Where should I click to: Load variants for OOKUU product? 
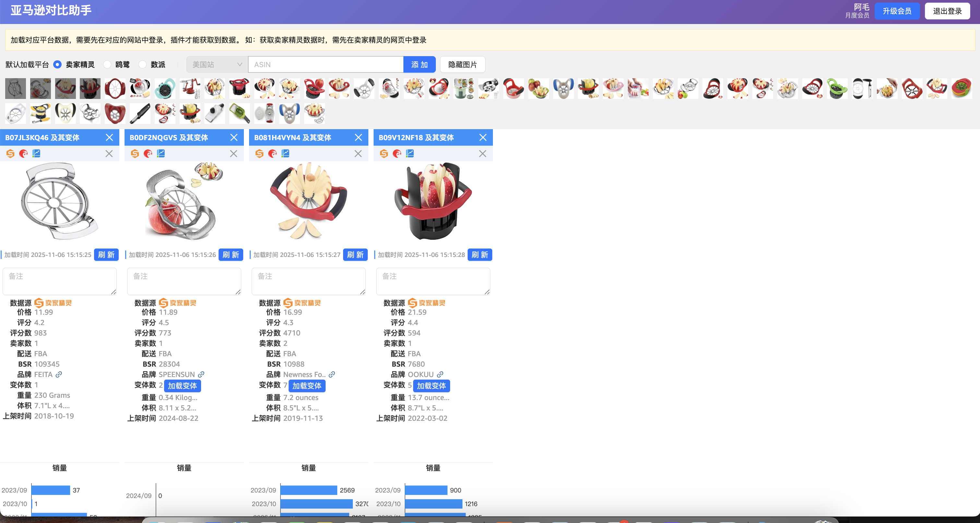tap(431, 385)
